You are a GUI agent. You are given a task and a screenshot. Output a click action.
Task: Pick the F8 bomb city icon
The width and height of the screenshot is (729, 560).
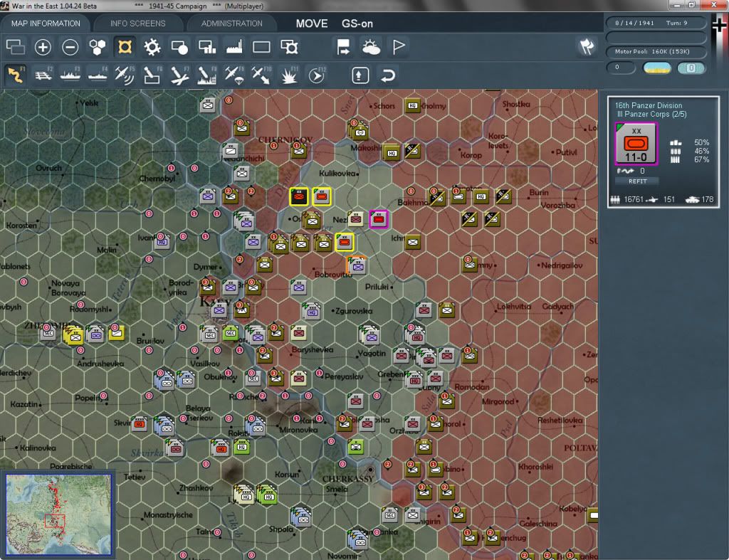click(x=206, y=75)
